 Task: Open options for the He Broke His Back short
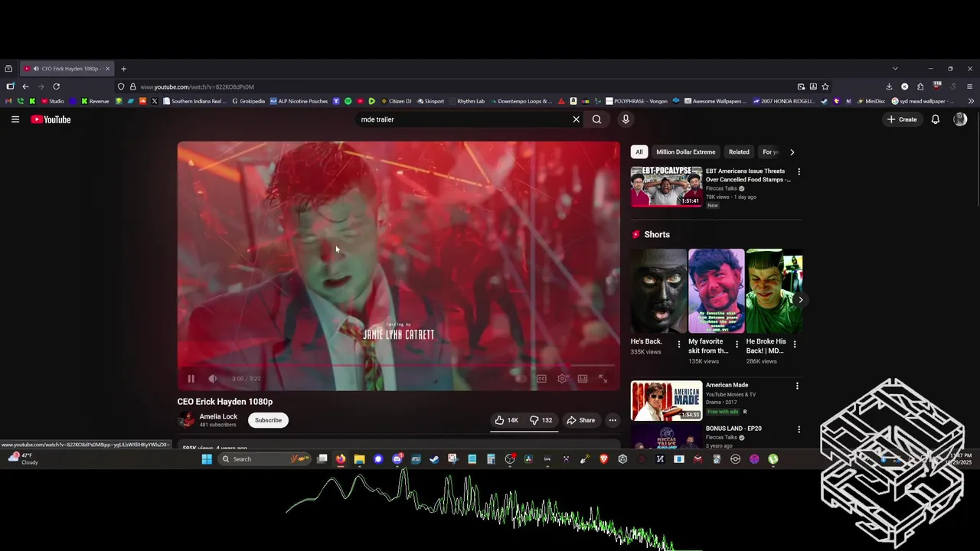(794, 344)
